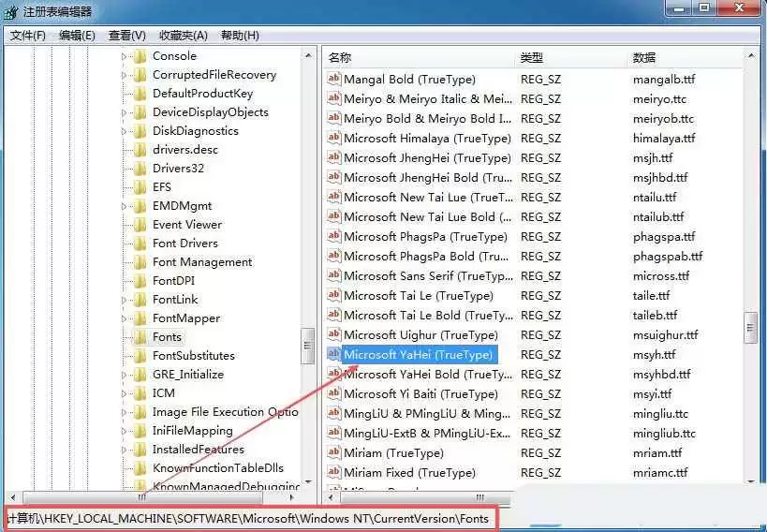Click the values pane horizontal scroll-left arrow
767x532 pixels.
pos(331,497)
